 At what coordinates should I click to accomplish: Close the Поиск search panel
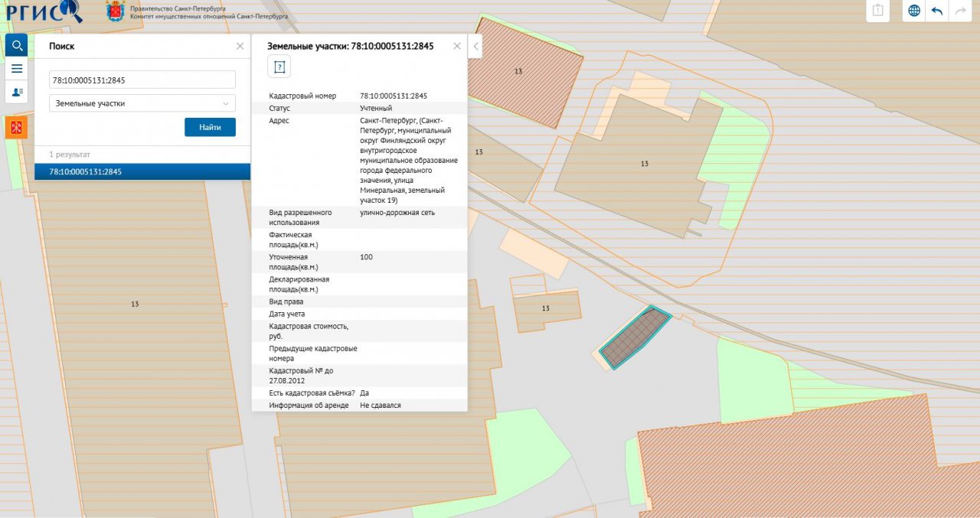(x=240, y=46)
